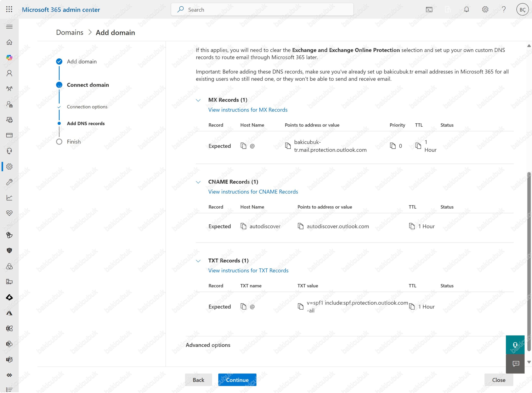Collapse the CNAME Records section
The width and height of the screenshot is (532, 393).
pos(198,182)
